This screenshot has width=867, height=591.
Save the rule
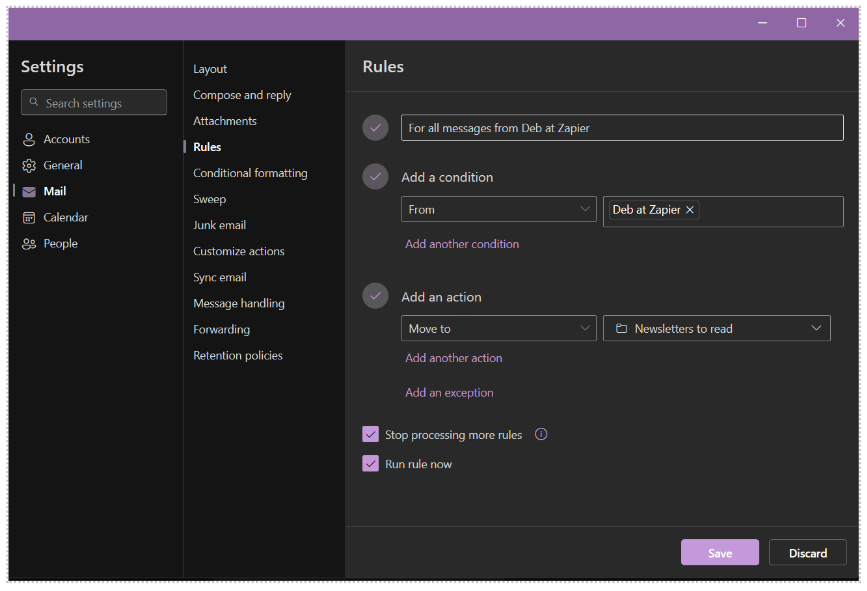tap(719, 552)
